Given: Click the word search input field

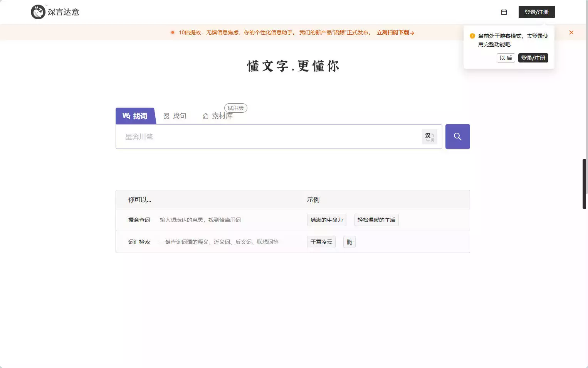Looking at the screenshot, I should tap(270, 137).
